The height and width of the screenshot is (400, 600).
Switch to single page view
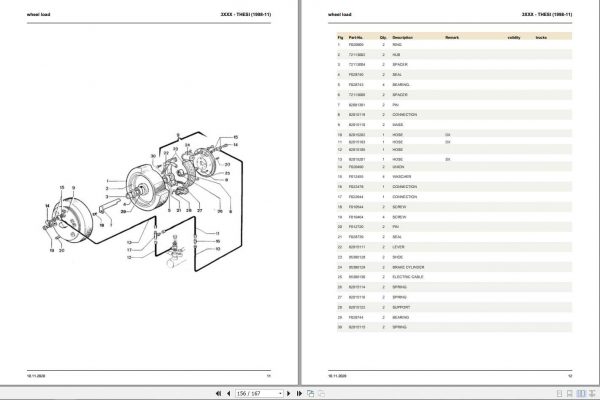pyautogui.click(x=559, y=393)
